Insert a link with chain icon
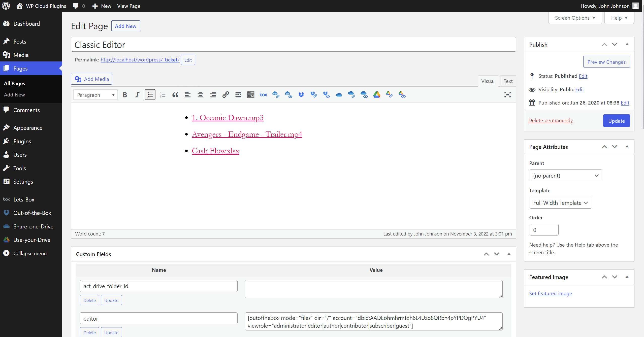 pos(226,95)
